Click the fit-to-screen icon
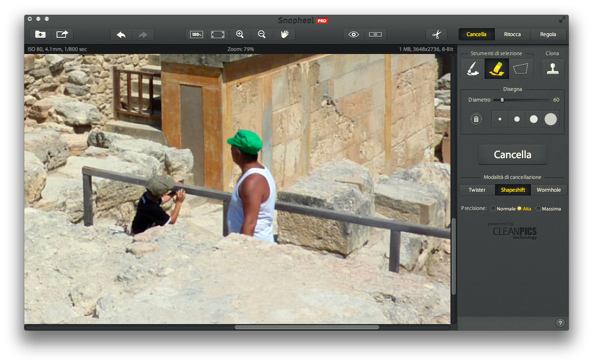The width and height of the screenshot is (593, 364). [218, 34]
